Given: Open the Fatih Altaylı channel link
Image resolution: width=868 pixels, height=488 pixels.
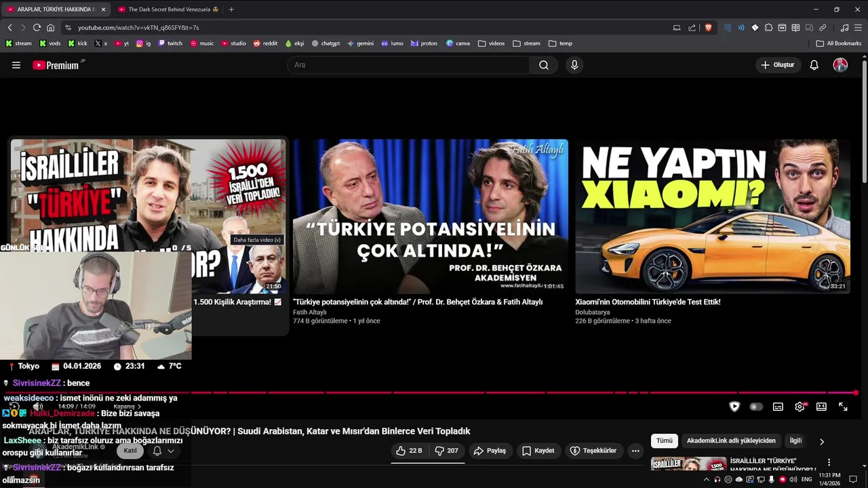Looking at the screenshot, I should (x=310, y=312).
